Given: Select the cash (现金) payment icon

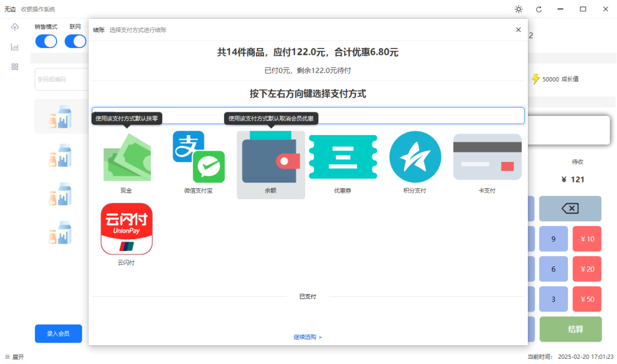Looking at the screenshot, I should click(x=127, y=157).
